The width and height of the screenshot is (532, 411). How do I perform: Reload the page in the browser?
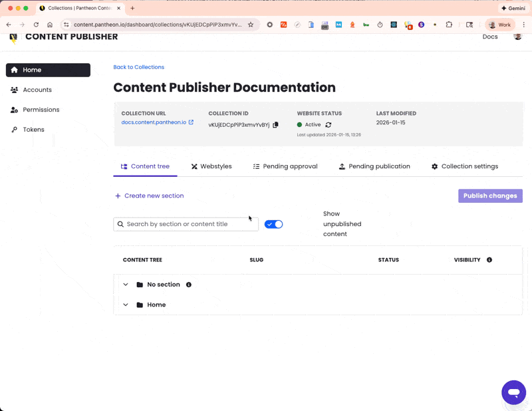click(36, 25)
